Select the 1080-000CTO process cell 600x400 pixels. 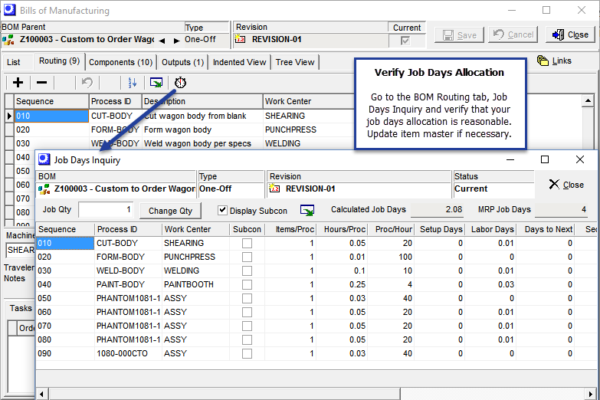point(128,353)
